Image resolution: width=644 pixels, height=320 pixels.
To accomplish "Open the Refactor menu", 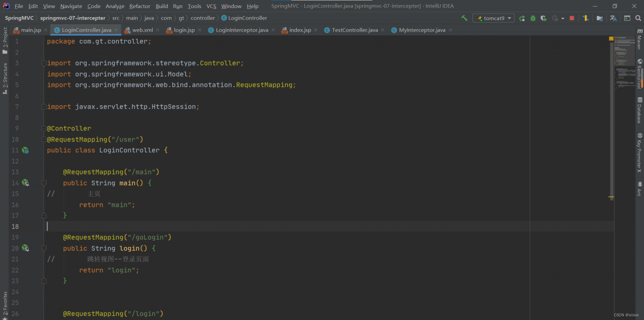I will pyautogui.click(x=139, y=6).
